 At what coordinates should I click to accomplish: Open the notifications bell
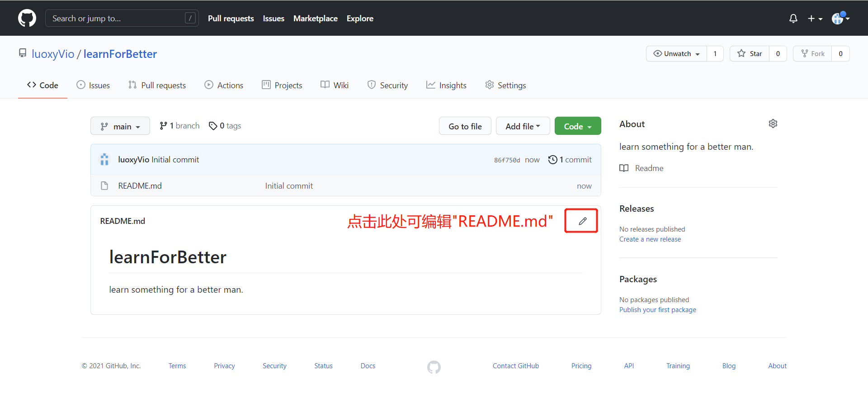point(793,19)
